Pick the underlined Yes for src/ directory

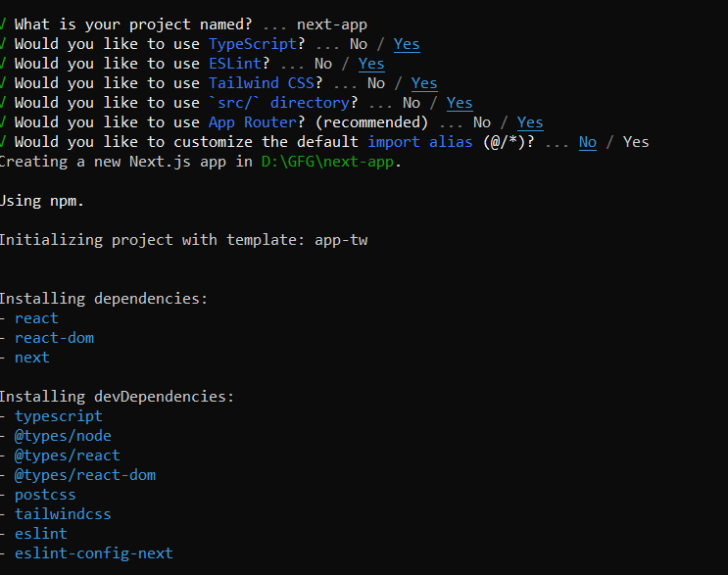coord(460,103)
